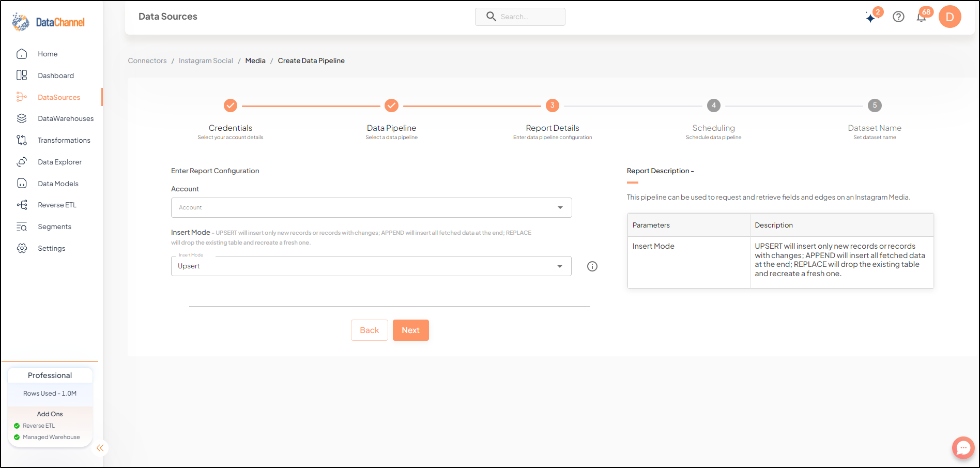The height and width of the screenshot is (468, 980).
Task: Click the Add Ons heading
Action: [x=50, y=414]
